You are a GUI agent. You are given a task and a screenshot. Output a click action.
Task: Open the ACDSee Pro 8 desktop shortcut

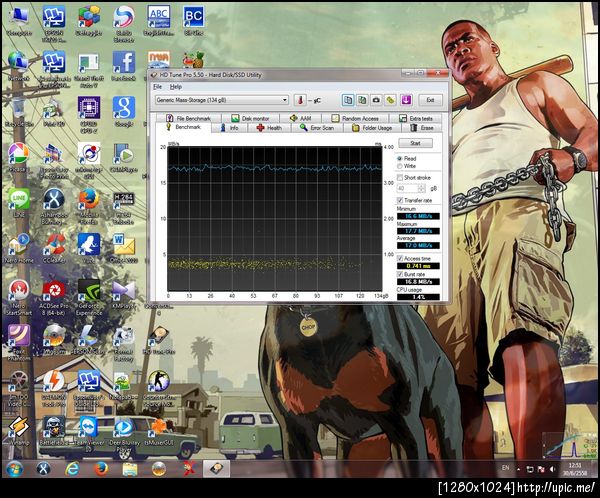tap(54, 298)
